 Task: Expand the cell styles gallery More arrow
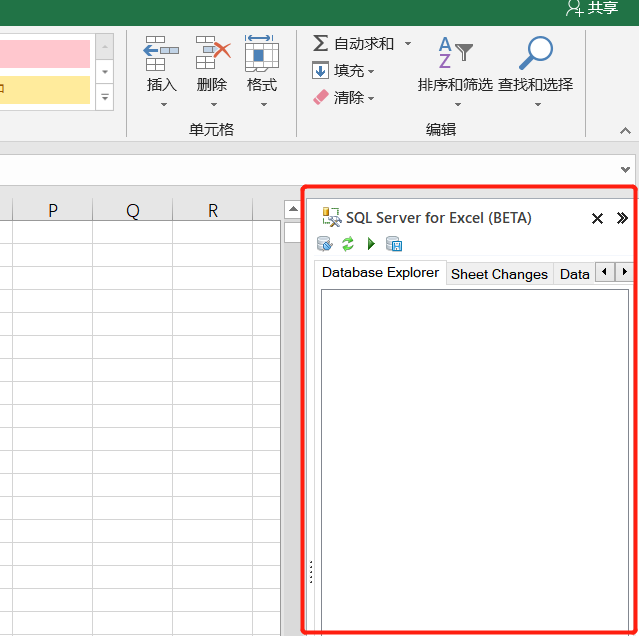105,97
